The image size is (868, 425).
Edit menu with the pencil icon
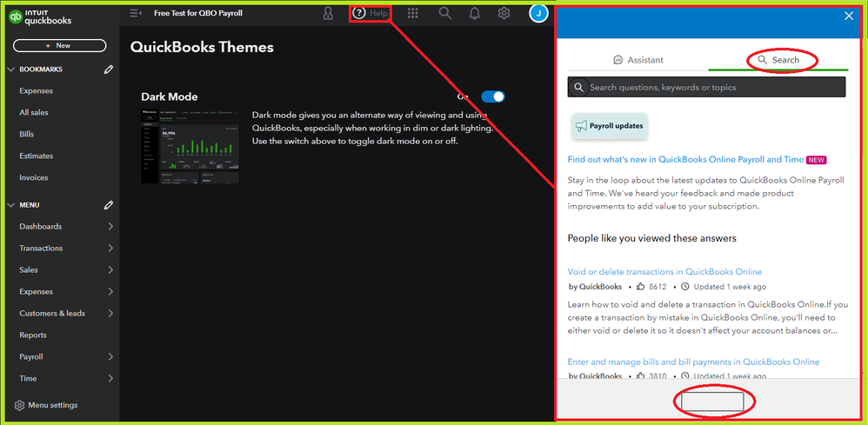tap(109, 205)
